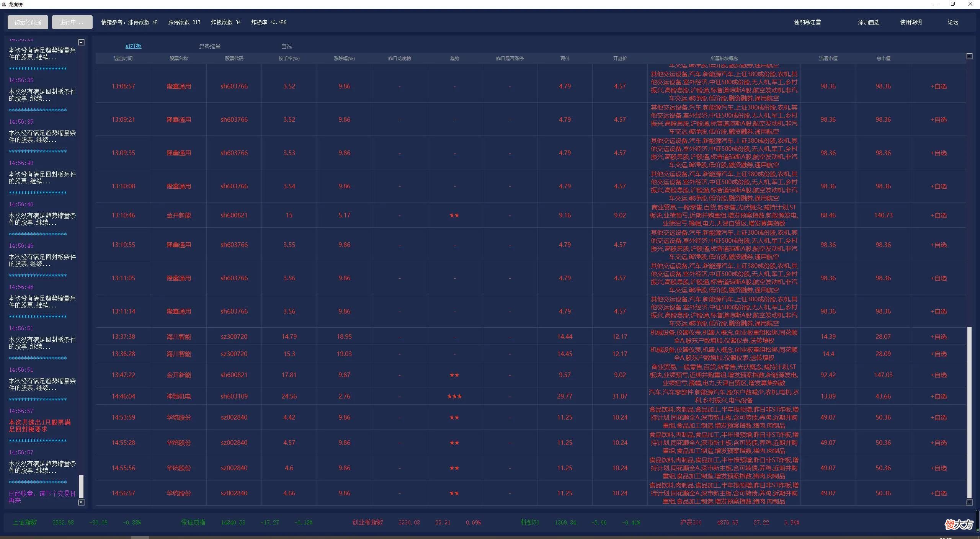980x539 pixels.
Task: Click the 选出时间 column header
Action: pyautogui.click(x=123, y=58)
